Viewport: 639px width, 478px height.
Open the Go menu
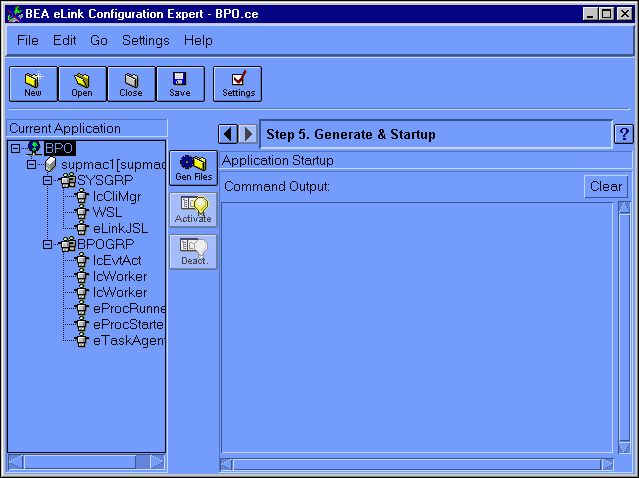pos(99,40)
